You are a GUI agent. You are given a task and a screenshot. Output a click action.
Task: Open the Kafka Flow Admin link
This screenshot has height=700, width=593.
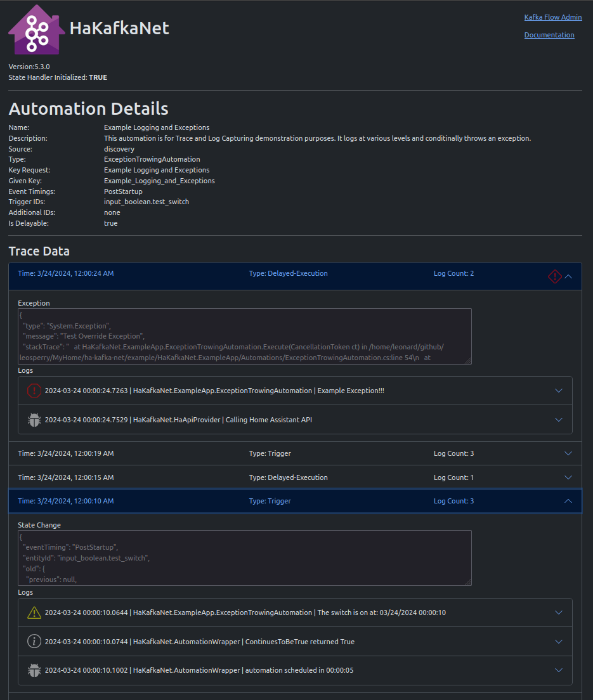pos(553,17)
